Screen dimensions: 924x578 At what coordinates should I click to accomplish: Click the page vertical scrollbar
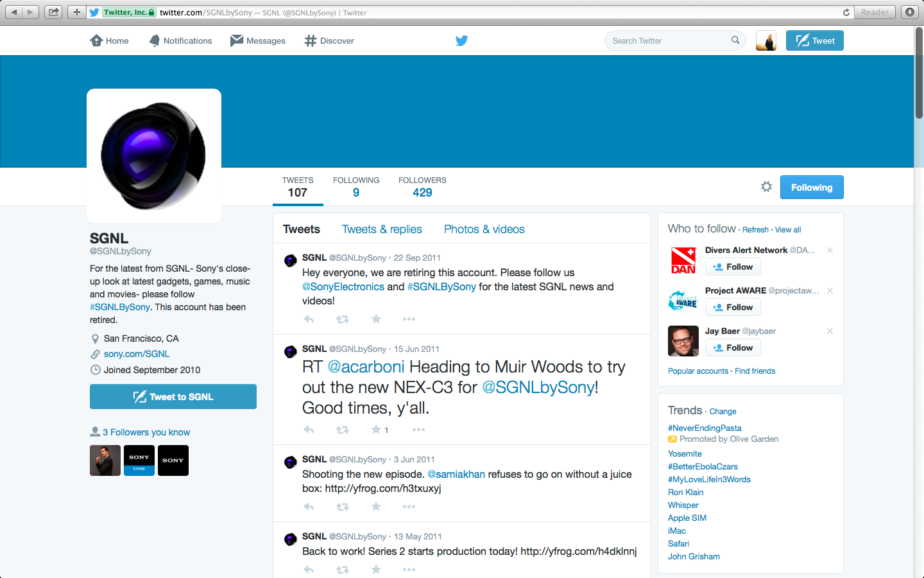click(x=919, y=74)
